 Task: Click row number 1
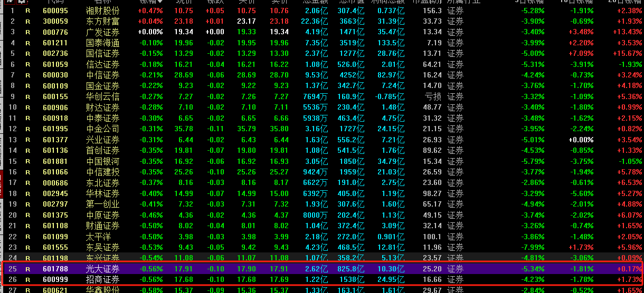13,11
